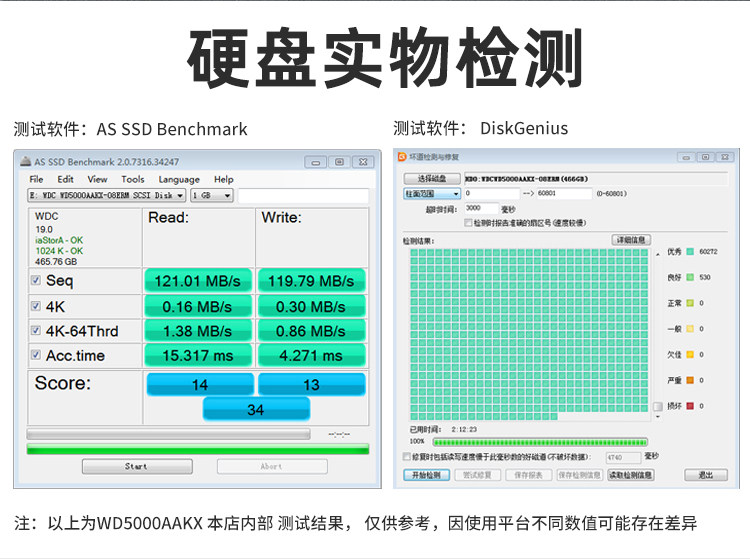Click the write score value 13
This screenshot has height=559, width=750.
pos(311,384)
